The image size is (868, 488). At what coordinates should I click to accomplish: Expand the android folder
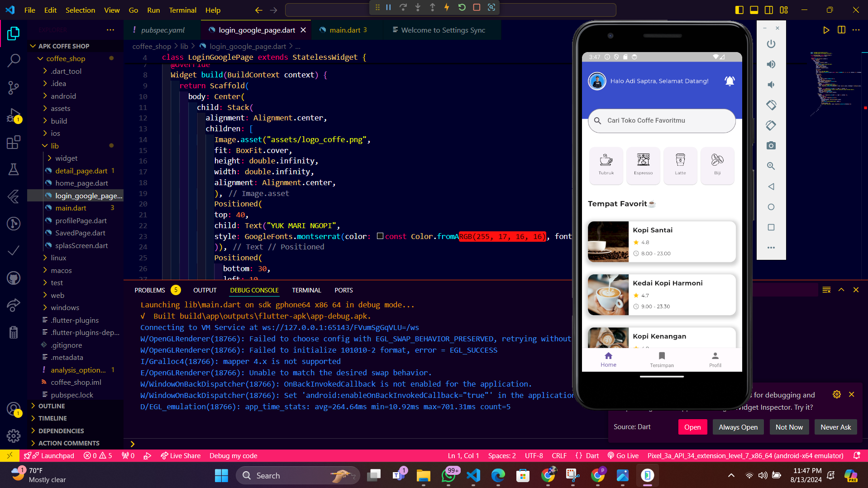63,96
